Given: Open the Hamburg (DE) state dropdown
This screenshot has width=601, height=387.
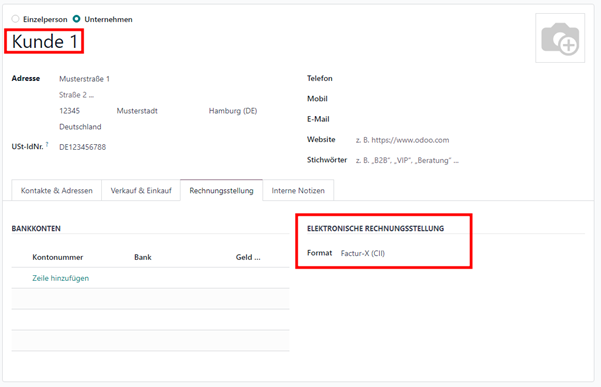Looking at the screenshot, I should tap(245, 111).
